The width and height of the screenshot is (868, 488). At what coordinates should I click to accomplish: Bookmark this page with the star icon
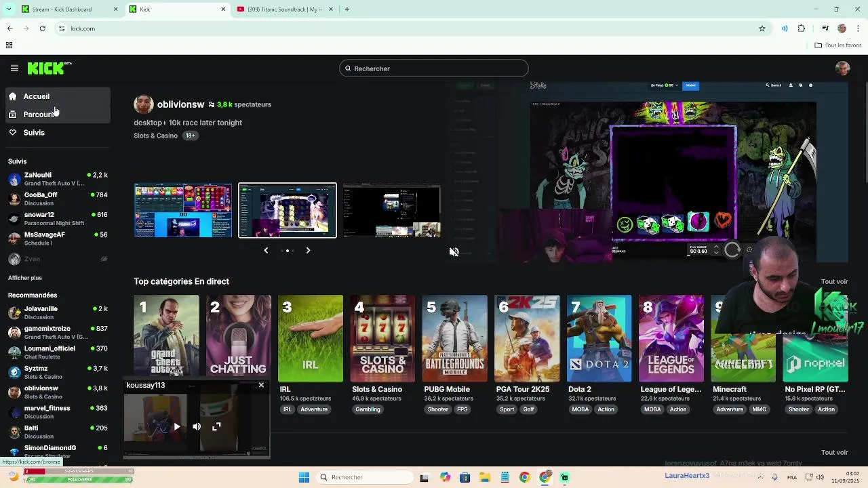click(762, 28)
